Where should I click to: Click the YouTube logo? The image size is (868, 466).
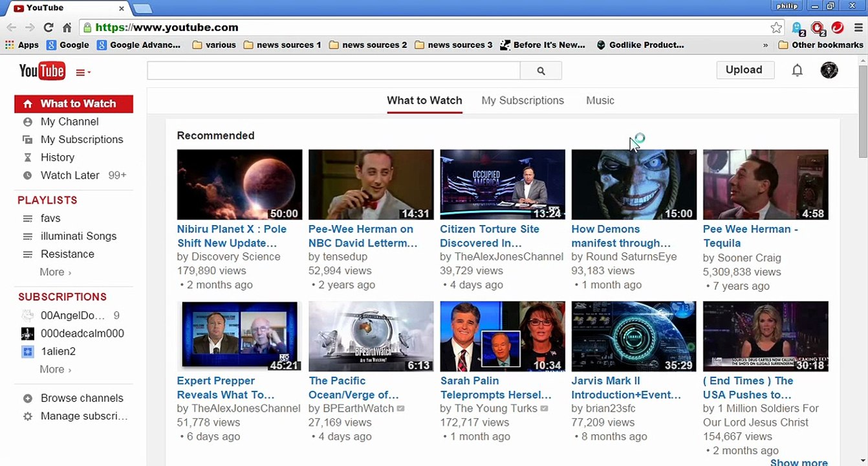42,71
